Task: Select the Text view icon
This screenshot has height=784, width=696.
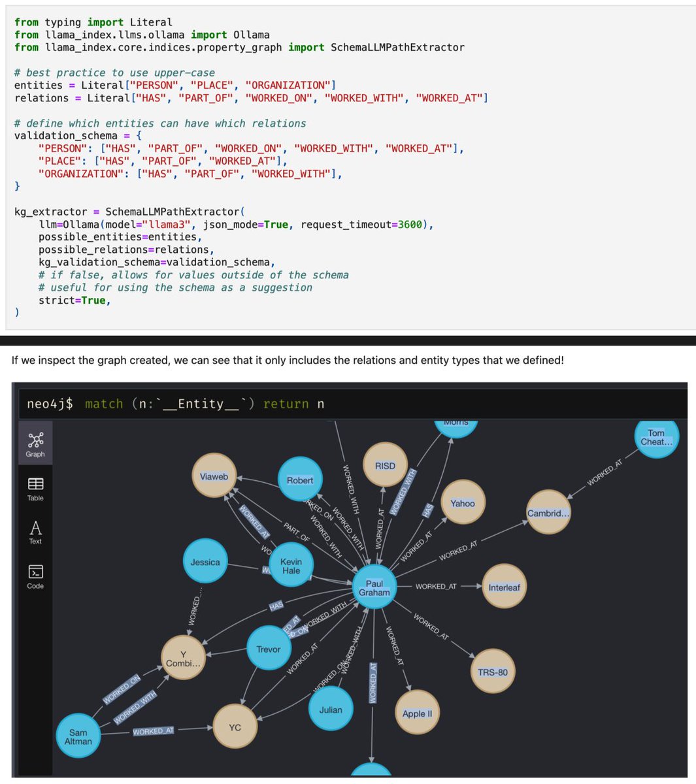Action: [x=35, y=530]
